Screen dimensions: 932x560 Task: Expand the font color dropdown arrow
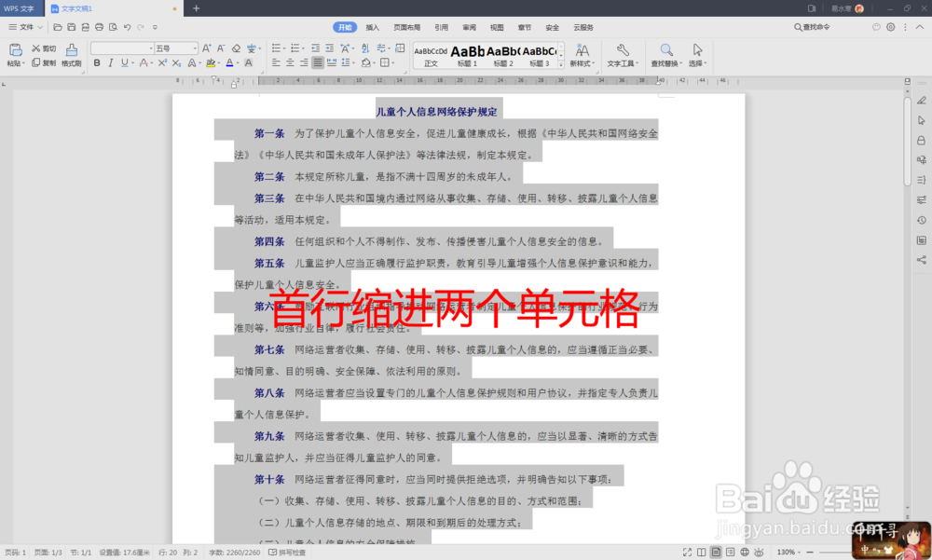click(x=237, y=63)
